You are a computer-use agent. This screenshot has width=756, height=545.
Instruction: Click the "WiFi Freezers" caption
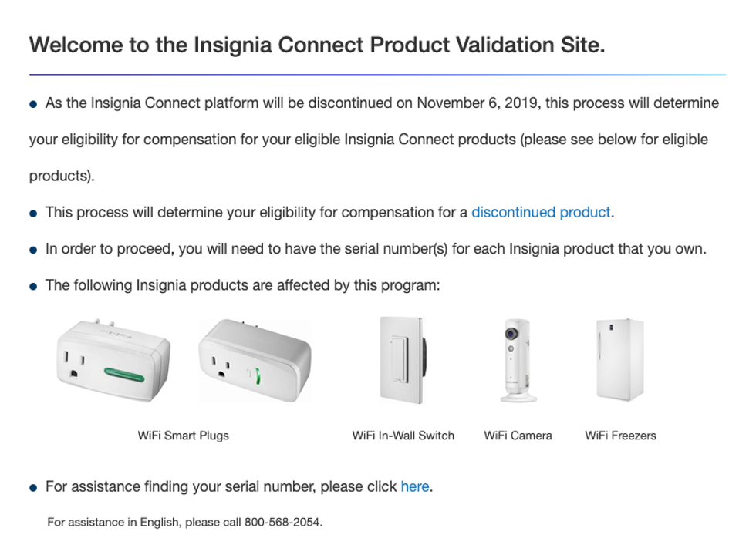[621, 436]
